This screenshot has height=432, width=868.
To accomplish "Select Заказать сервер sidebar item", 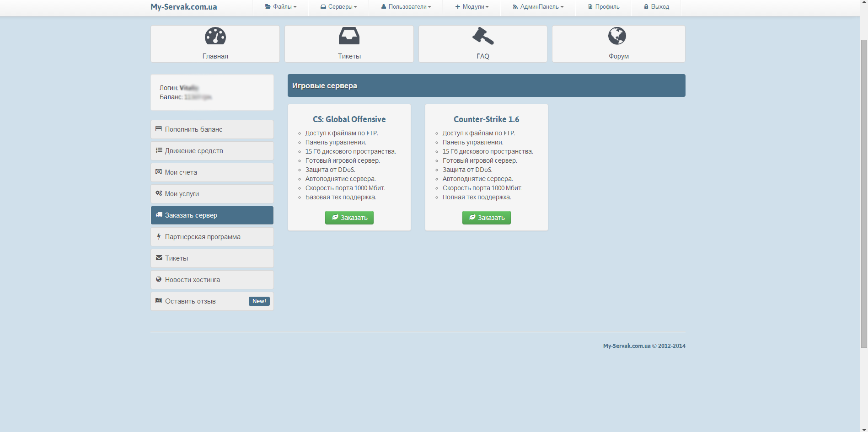I will click(212, 215).
